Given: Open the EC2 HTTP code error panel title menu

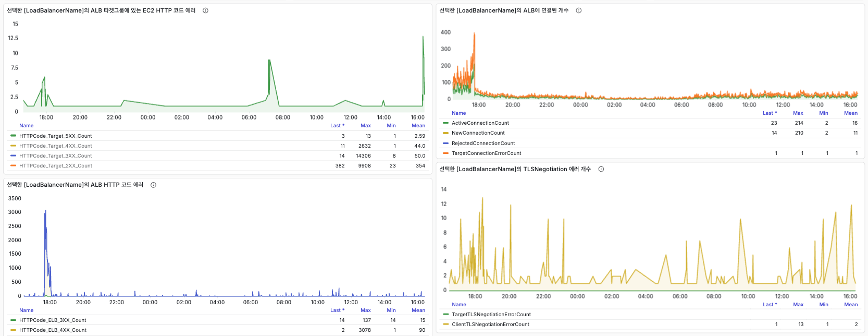Looking at the screenshot, I should tap(101, 10).
